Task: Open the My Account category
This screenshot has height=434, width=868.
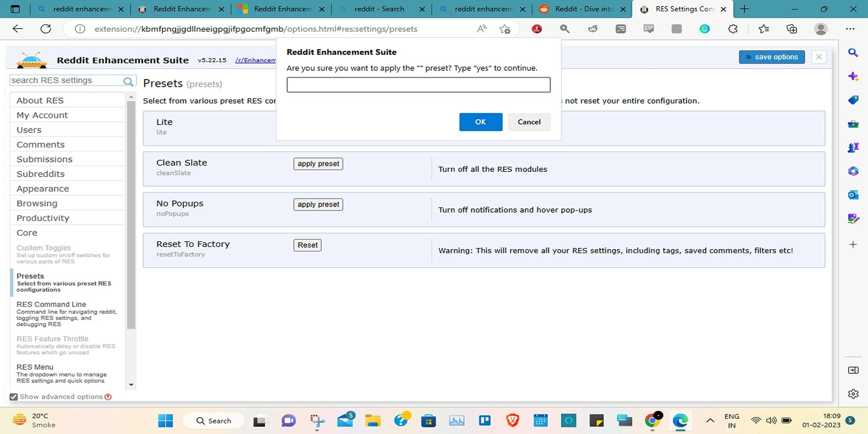Action: [x=67, y=115]
